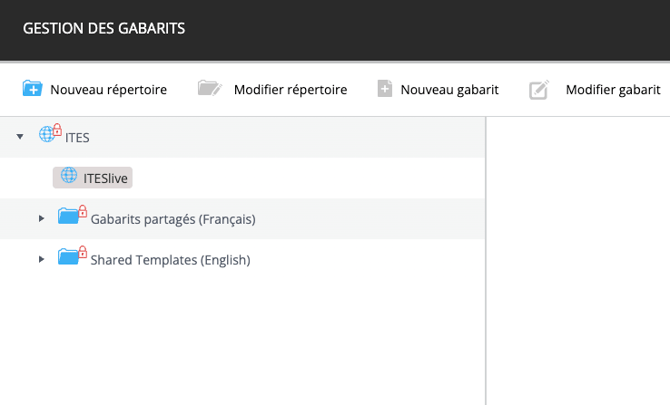Screen dimensions: 670x405
Task: Select the ITESlive tree item label
Action: click(x=106, y=178)
